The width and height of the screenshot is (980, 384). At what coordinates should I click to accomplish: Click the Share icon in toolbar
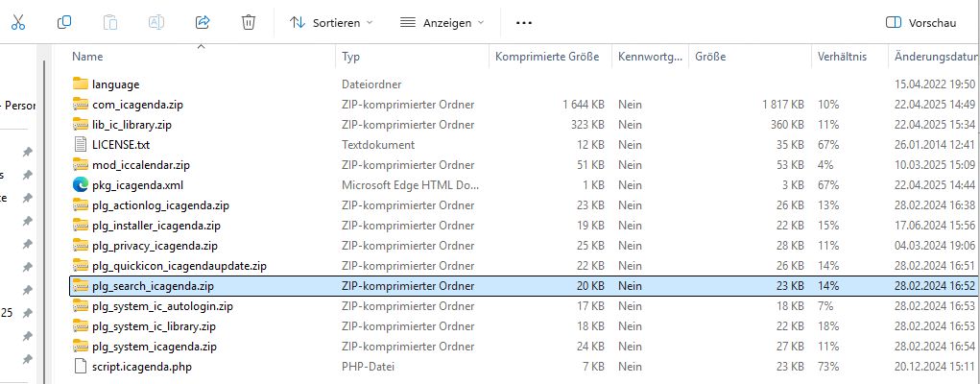203,21
